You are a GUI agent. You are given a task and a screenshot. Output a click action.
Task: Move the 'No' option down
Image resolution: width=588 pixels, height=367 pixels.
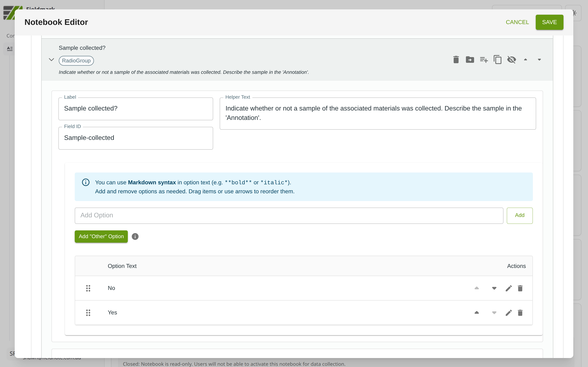[494, 288]
